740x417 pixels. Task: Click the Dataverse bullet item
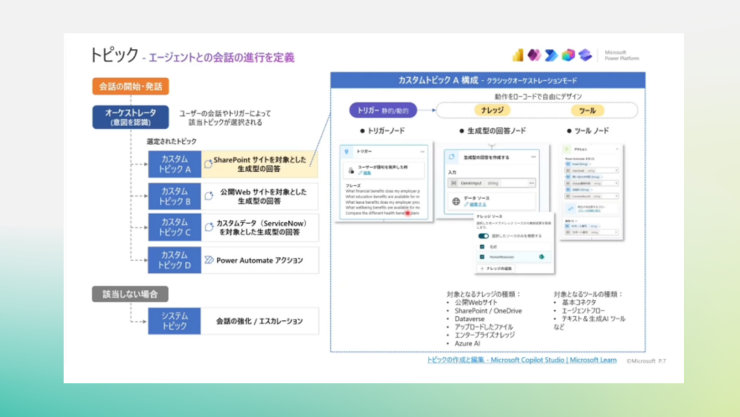coord(469,319)
